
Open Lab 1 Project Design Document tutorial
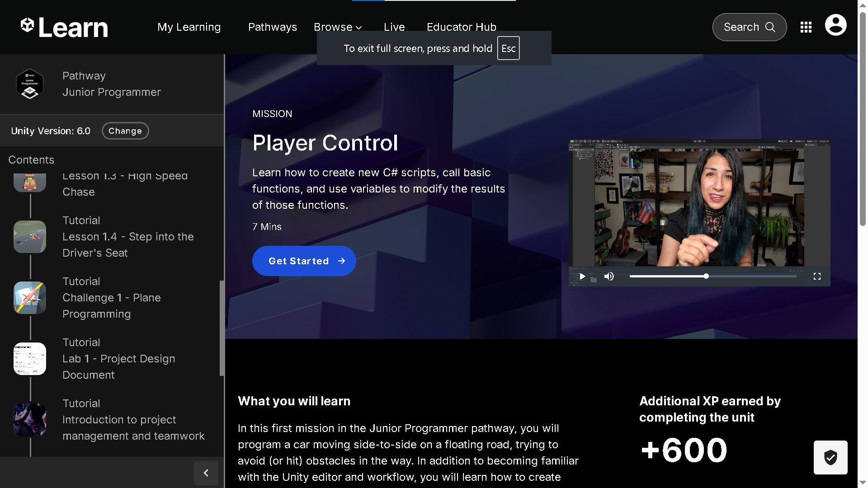click(x=118, y=359)
